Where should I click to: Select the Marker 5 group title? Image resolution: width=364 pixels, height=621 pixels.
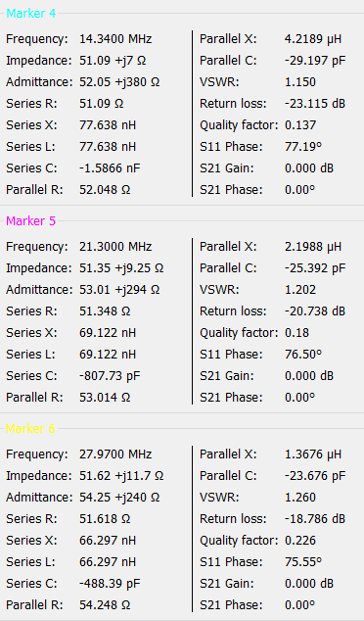31,221
